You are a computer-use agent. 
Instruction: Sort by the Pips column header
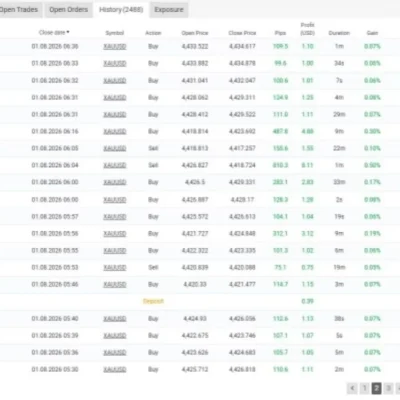(x=280, y=33)
